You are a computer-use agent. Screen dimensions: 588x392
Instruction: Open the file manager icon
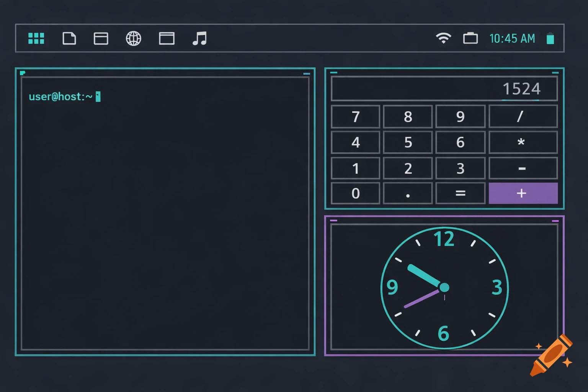point(69,38)
